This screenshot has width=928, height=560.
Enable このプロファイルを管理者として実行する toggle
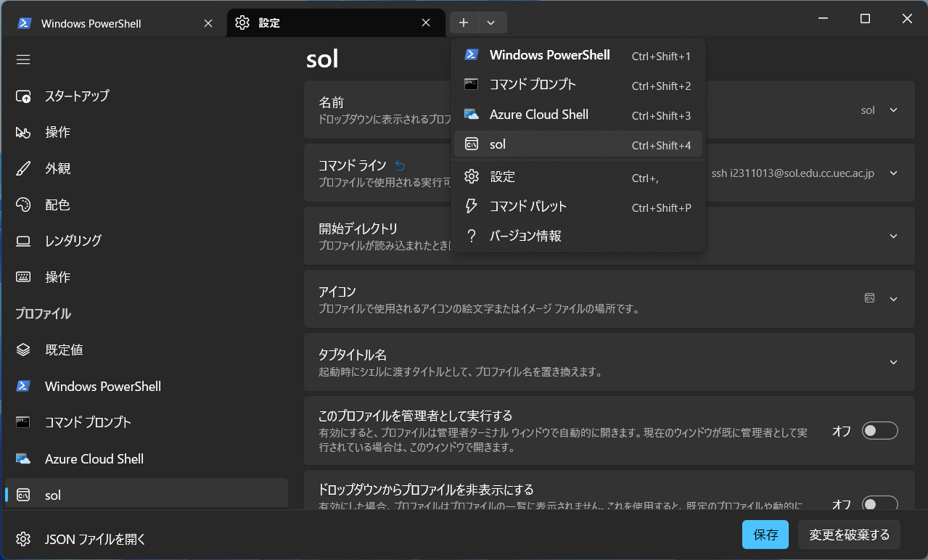click(879, 430)
